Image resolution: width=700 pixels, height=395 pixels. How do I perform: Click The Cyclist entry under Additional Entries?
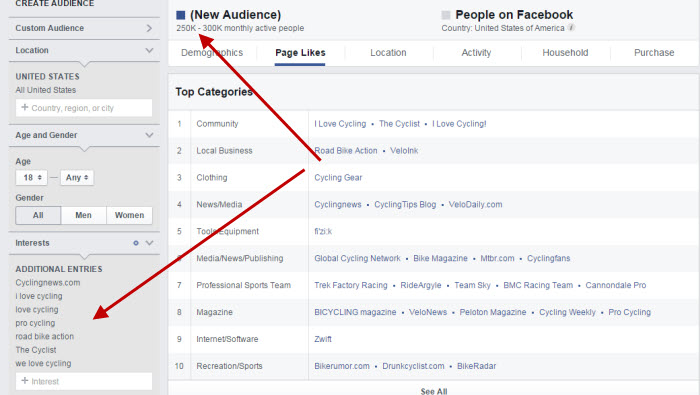[36, 350]
